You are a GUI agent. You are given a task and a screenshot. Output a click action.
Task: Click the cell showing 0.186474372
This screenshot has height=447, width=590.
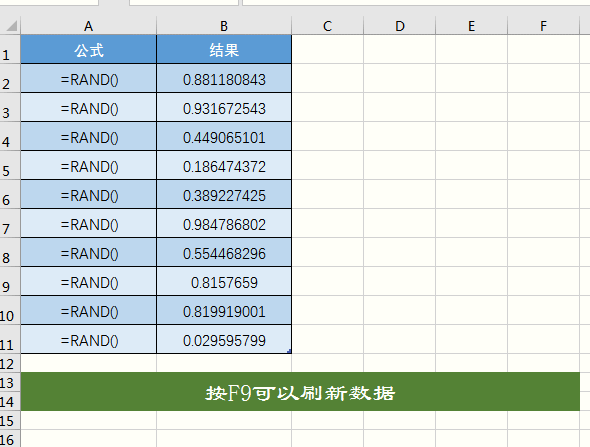224,165
